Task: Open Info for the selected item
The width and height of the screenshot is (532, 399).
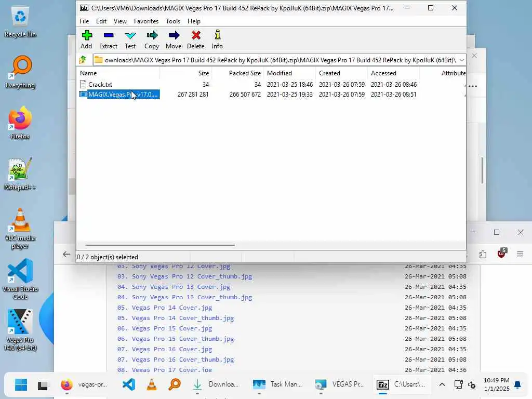Action: pyautogui.click(x=218, y=39)
